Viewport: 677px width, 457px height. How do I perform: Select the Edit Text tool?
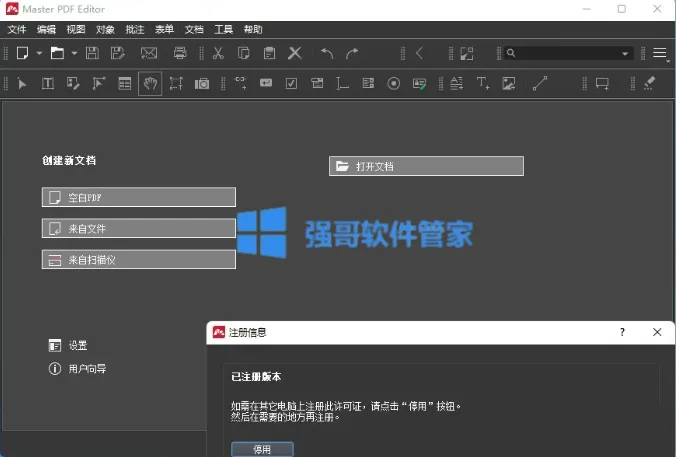coord(47,83)
